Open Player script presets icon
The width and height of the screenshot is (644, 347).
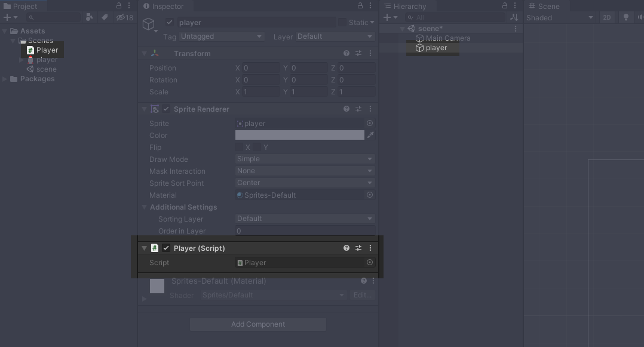coord(358,248)
